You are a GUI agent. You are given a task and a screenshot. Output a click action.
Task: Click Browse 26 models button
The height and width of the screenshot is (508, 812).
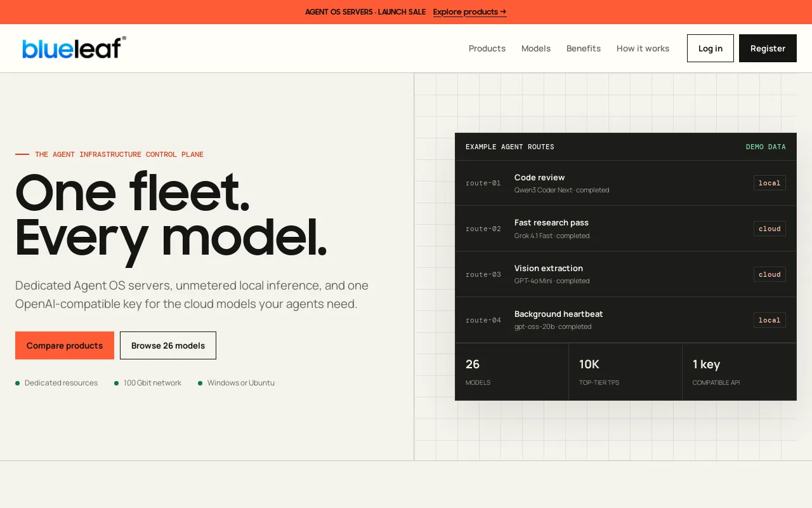coord(168,345)
